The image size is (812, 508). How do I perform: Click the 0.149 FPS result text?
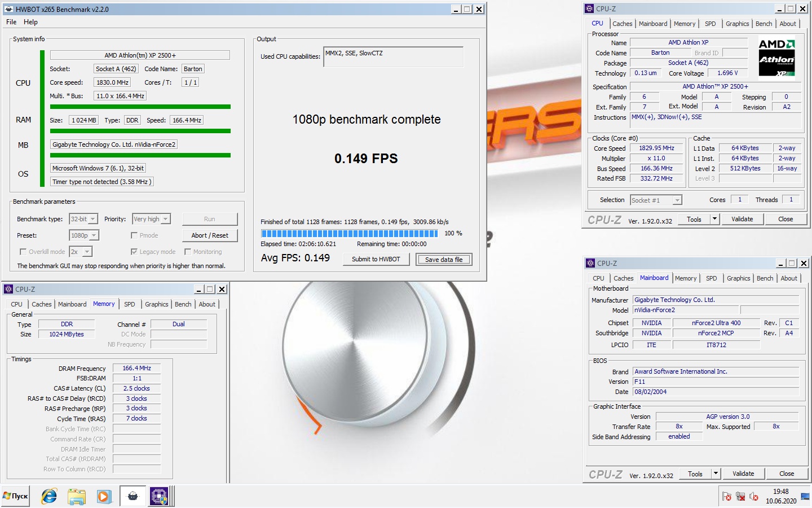pyautogui.click(x=366, y=159)
